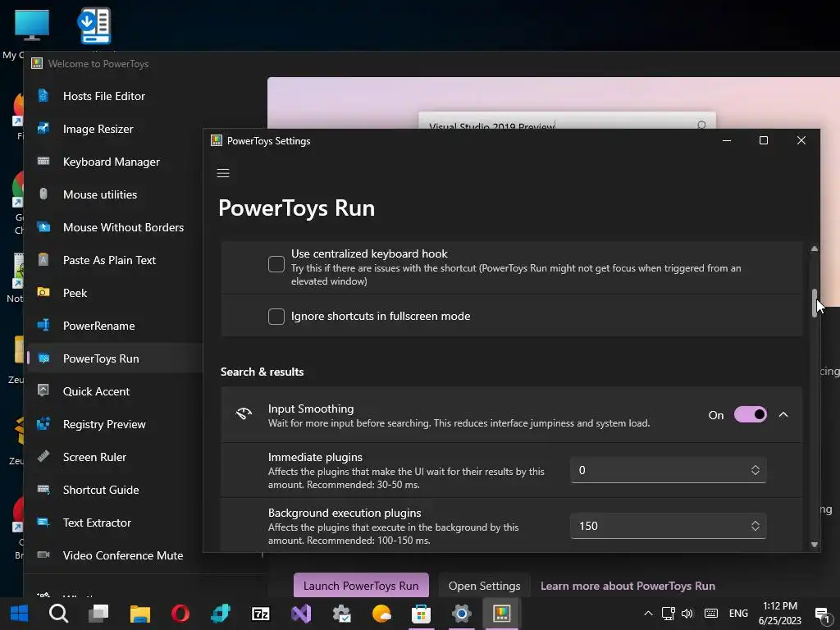Open File Explorer from the taskbar
This screenshot has height=630, width=840.
pyautogui.click(x=139, y=614)
